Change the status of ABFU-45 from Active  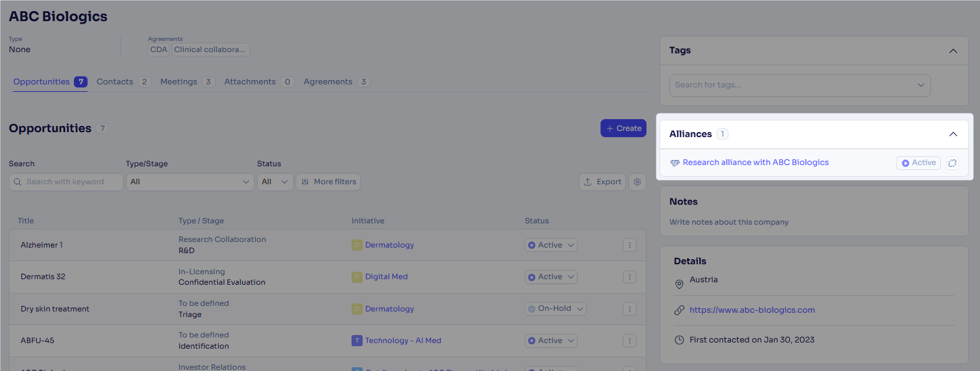(x=551, y=341)
